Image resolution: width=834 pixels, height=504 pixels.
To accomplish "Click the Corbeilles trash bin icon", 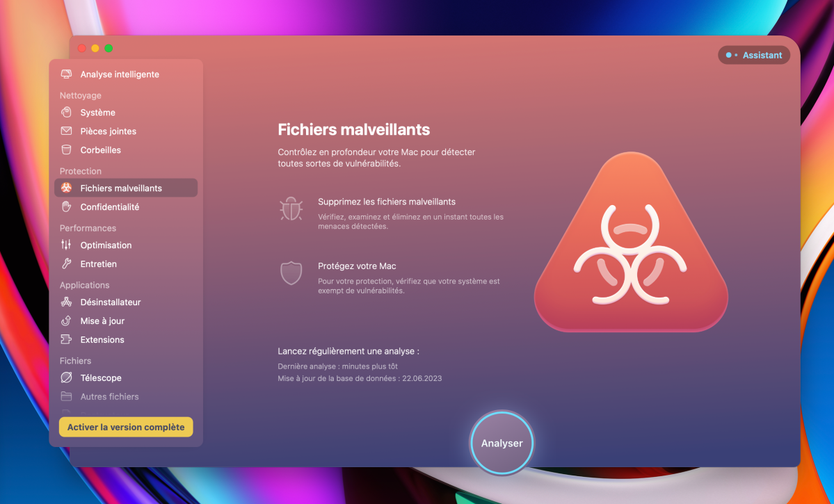I will pyautogui.click(x=67, y=150).
